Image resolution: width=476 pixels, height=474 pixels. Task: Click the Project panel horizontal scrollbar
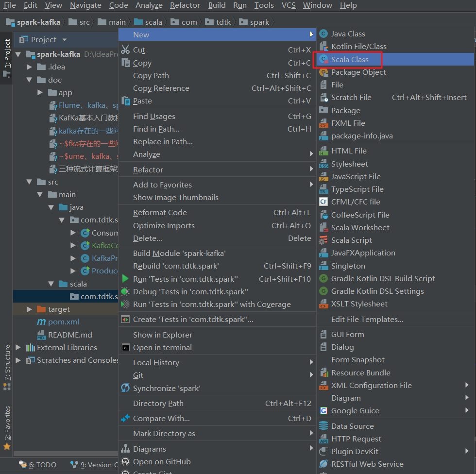[x=66, y=454]
